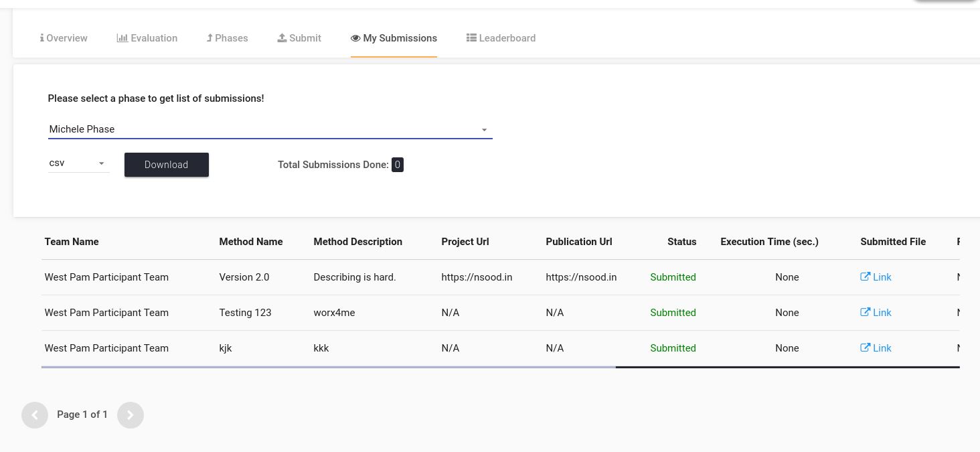This screenshot has width=980, height=452.
Task: Click the Status column header
Action: (x=682, y=242)
